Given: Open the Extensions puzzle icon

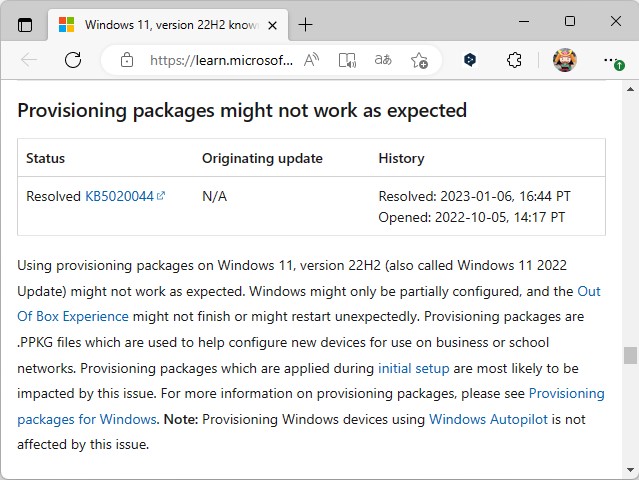Looking at the screenshot, I should click(514, 60).
